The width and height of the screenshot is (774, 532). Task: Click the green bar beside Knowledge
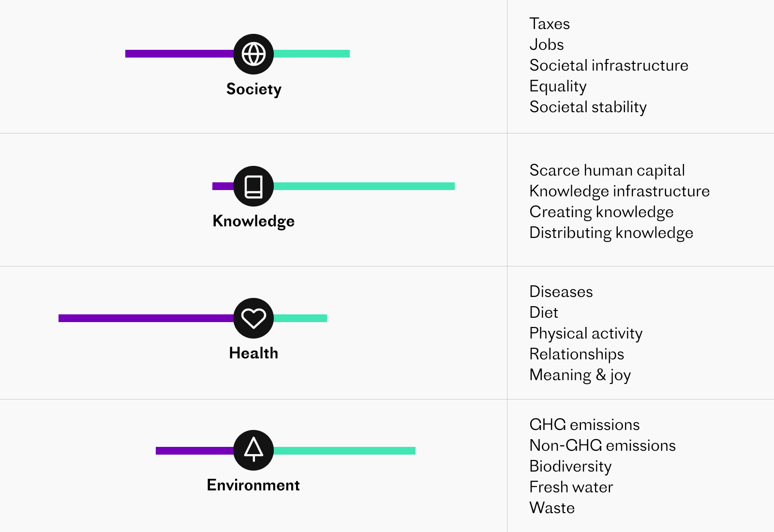[364, 186]
